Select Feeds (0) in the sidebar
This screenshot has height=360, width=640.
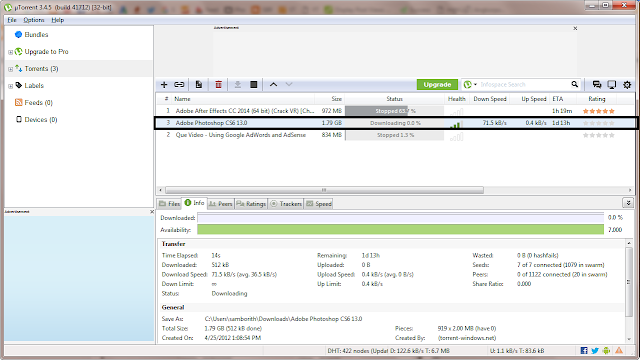click(38, 102)
